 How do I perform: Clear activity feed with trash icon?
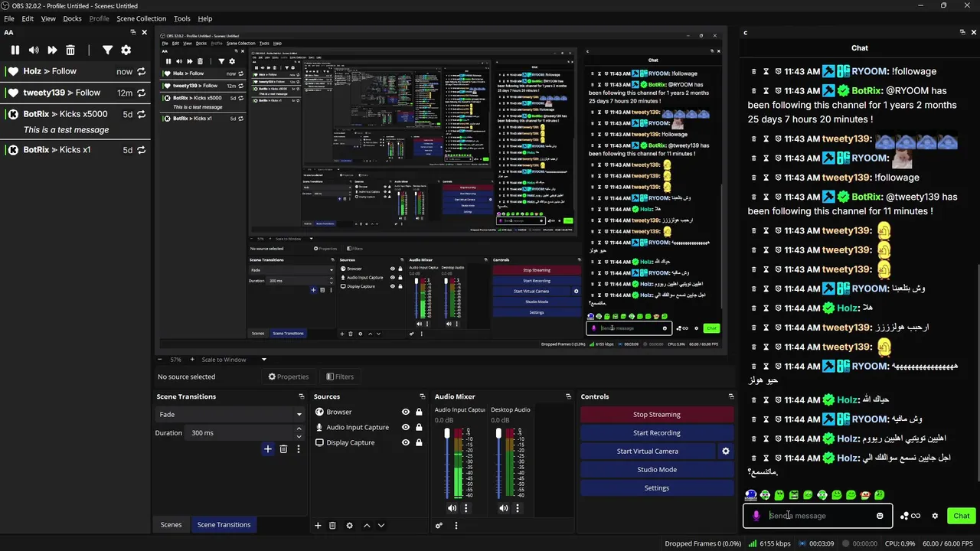[70, 50]
